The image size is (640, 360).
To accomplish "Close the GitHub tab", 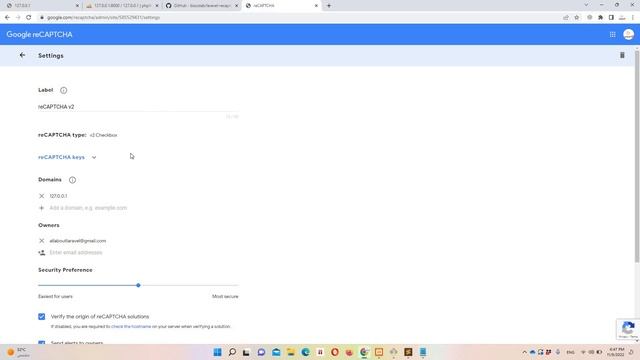I will 236,6.
